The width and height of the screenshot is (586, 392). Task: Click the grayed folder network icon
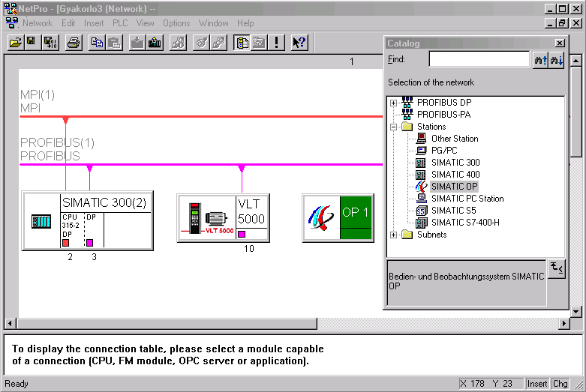click(259, 42)
